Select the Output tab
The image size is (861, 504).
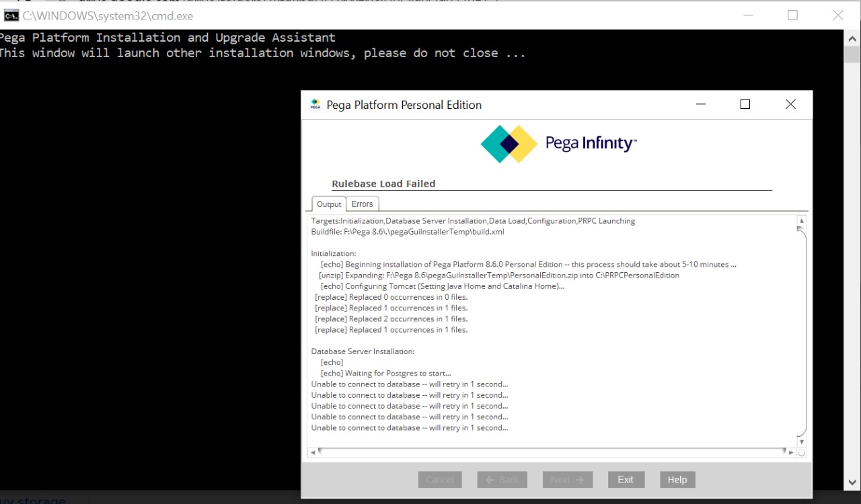point(328,204)
